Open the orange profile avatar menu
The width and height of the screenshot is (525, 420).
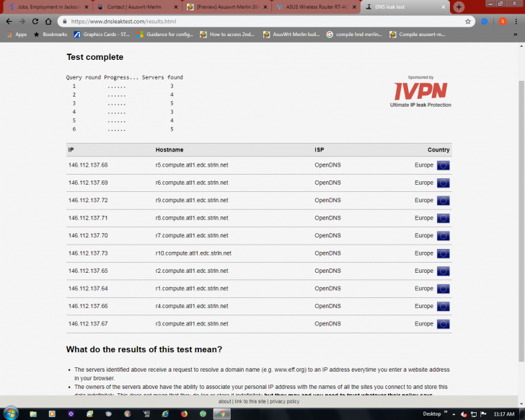[503, 22]
